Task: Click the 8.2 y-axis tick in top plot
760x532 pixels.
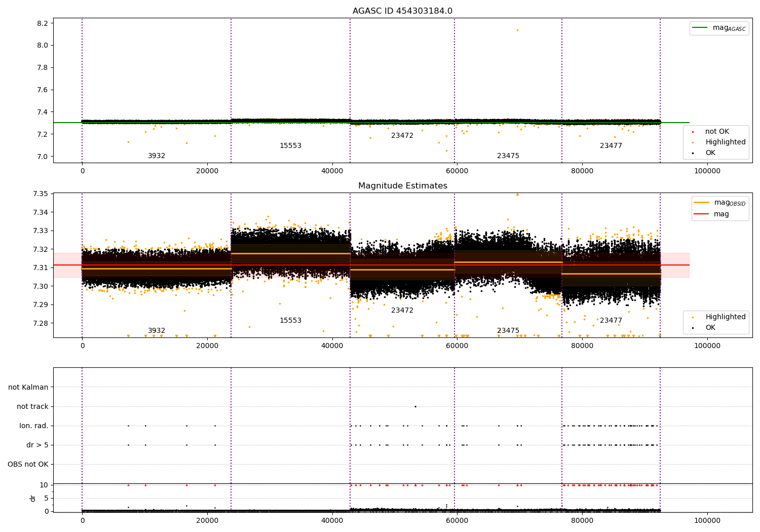Action: [43, 23]
